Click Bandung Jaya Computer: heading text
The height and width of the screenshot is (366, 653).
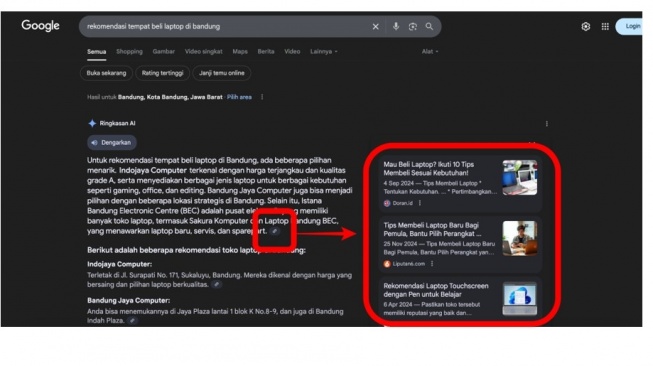(x=128, y=300)
